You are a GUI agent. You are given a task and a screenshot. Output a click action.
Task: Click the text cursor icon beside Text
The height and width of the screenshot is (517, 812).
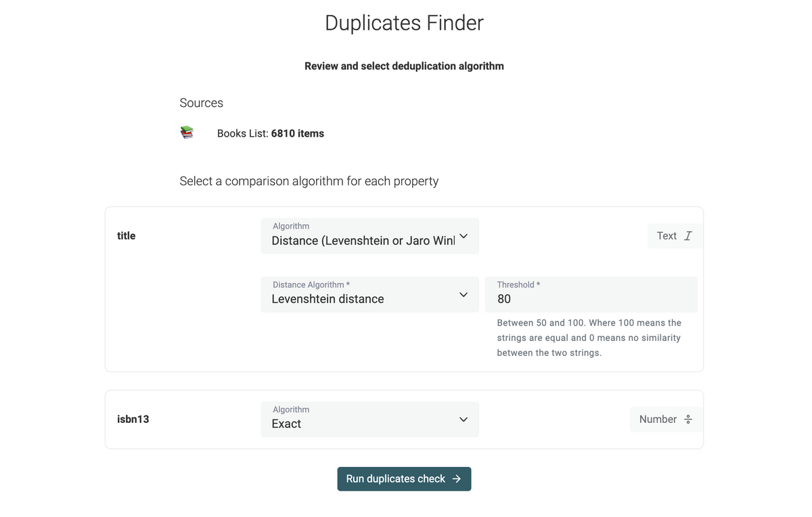coord(688,235)
